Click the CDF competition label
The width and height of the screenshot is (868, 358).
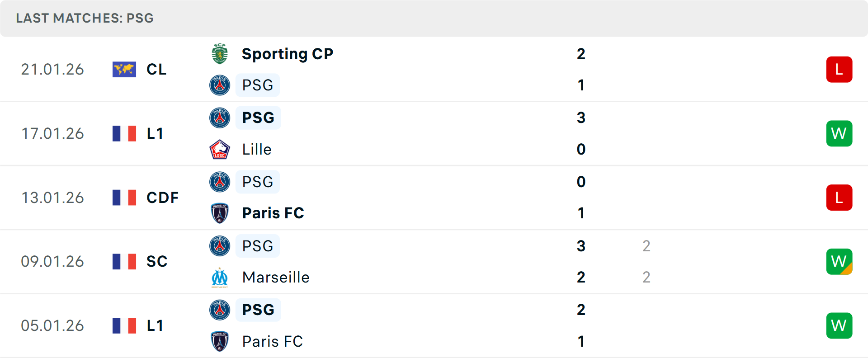(x=162, y=198)
